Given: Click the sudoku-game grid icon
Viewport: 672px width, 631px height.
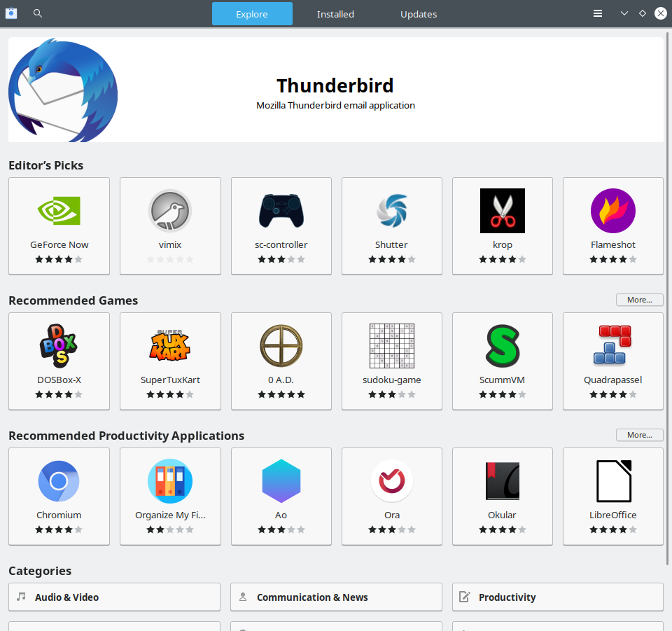Looking at the screenshot, I should (392, 345).
